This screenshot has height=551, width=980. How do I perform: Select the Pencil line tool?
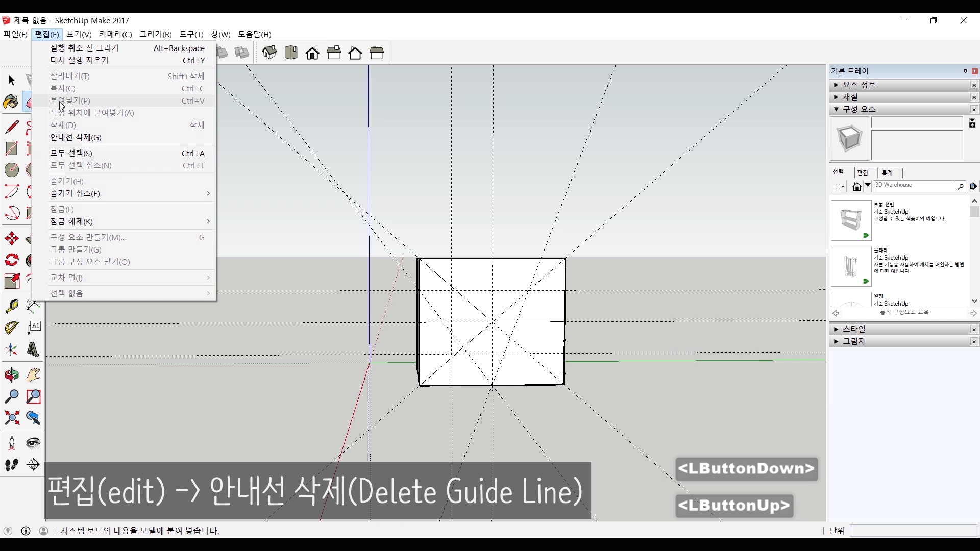click(12, 127)
